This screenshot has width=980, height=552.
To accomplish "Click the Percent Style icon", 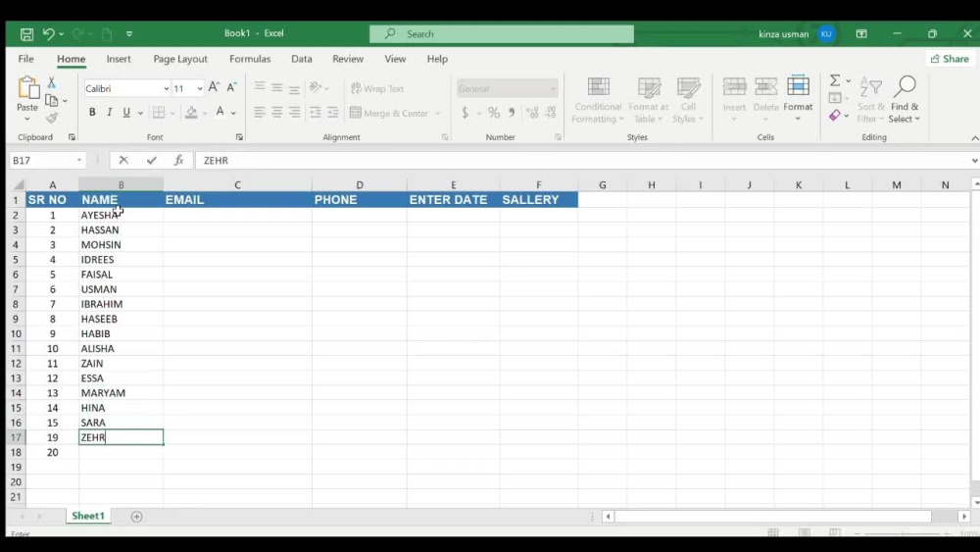I will click(494, 113).
